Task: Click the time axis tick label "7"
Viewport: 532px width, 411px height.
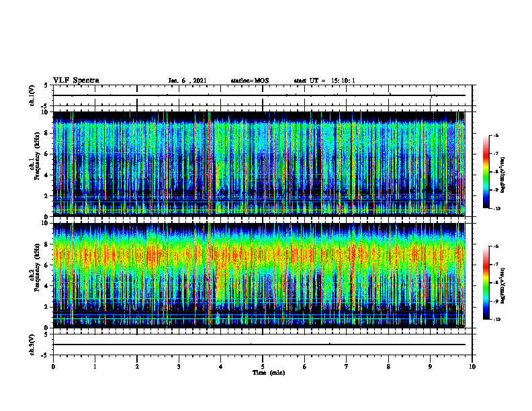Action: point(347,367)
